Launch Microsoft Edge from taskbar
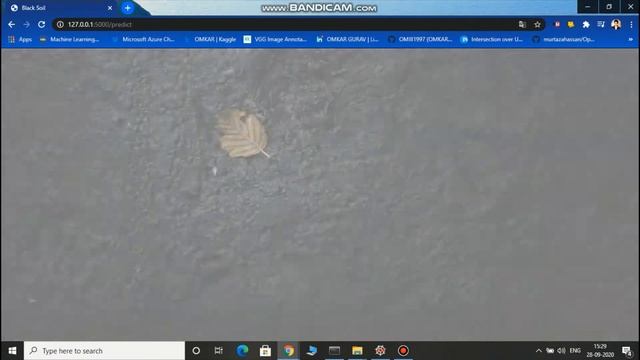640x360 pixels. tap(242, 351)
